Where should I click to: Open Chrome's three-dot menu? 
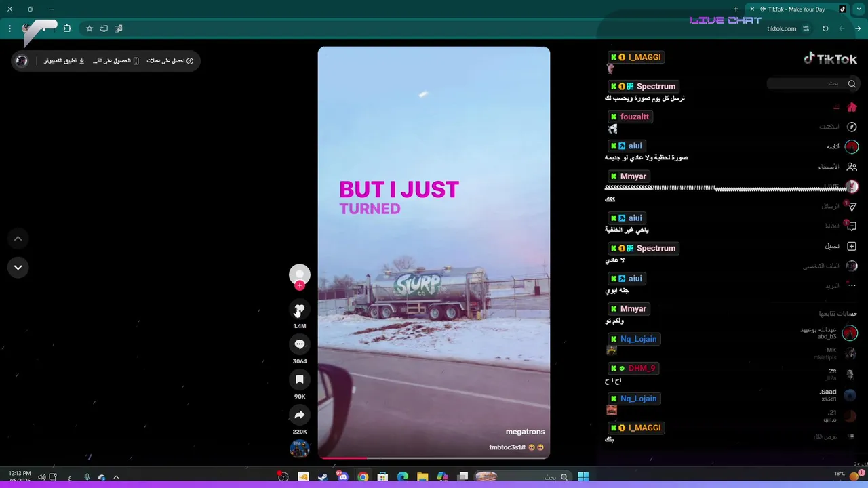(9, 28)
